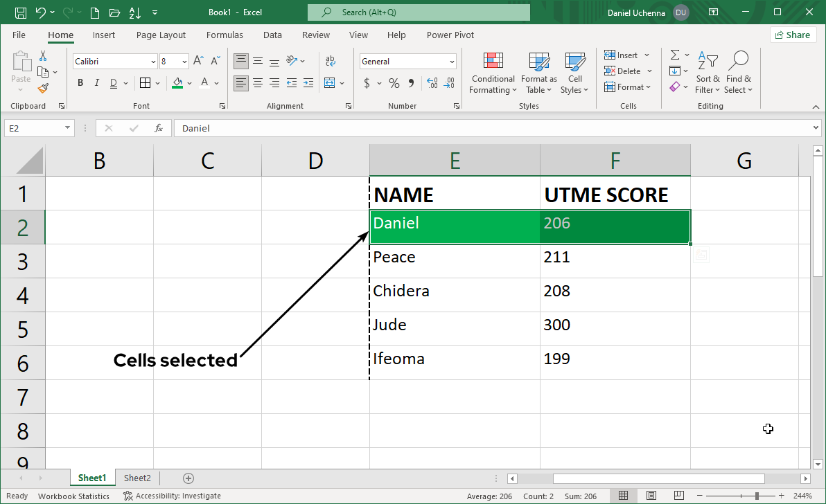Click the Format as Table icon

tap(538, 73)
